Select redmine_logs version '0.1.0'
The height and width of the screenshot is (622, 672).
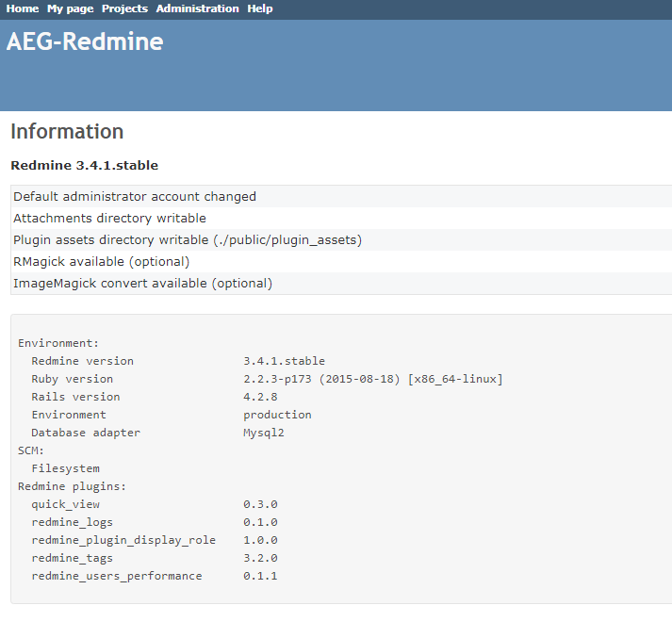[260, 522]
